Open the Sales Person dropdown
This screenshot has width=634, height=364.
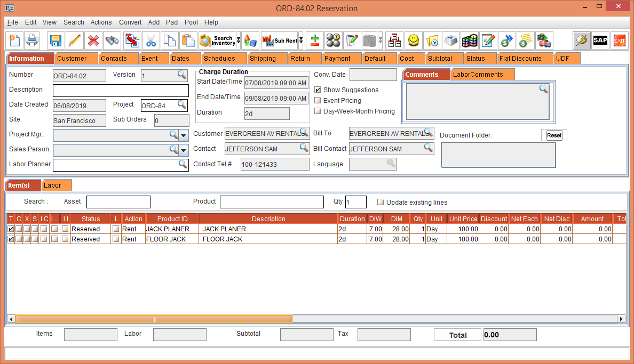(184, 150)
